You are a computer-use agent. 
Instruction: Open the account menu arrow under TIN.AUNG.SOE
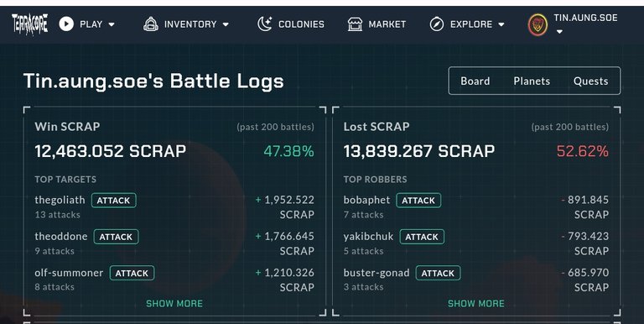[x=559, y=32]
